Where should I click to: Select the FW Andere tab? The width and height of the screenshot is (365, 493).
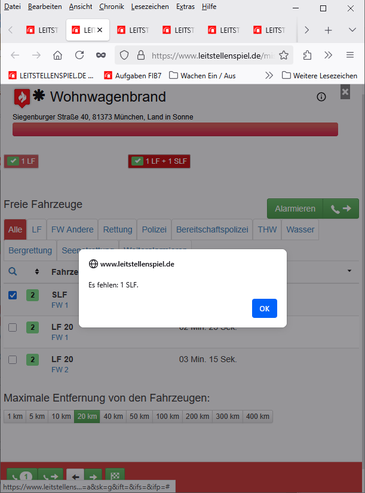pos(72,230)
